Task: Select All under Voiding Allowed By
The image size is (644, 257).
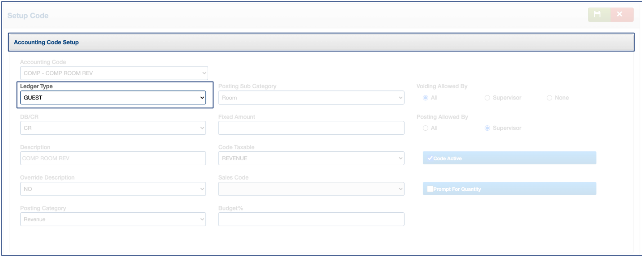Action: click(x=426, y=98)
